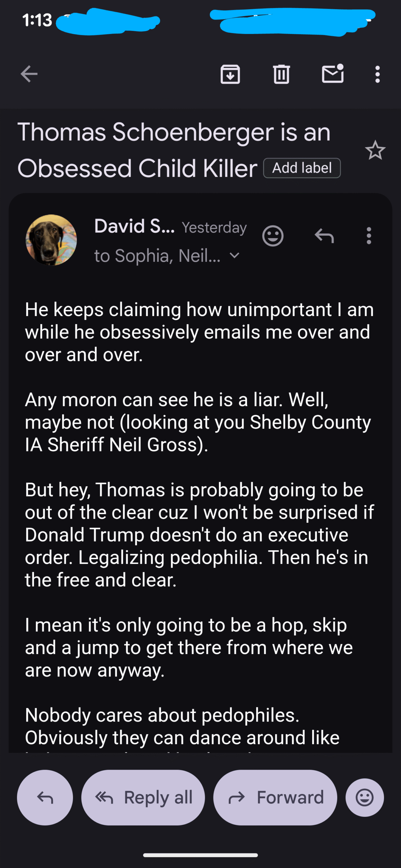Star this email conversation
The image size is (401, 868).
[x=375, y=150]
